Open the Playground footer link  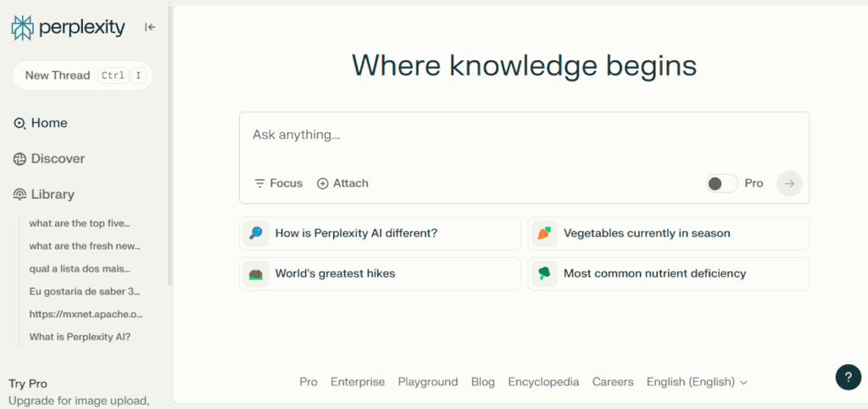tap(428, 382)
